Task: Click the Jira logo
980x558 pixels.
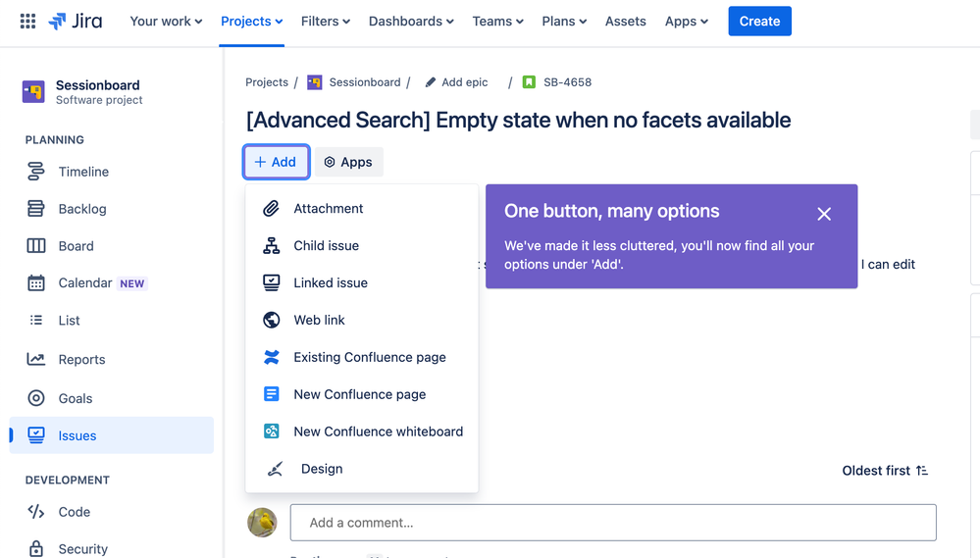Action: click(x=76, y=22)
